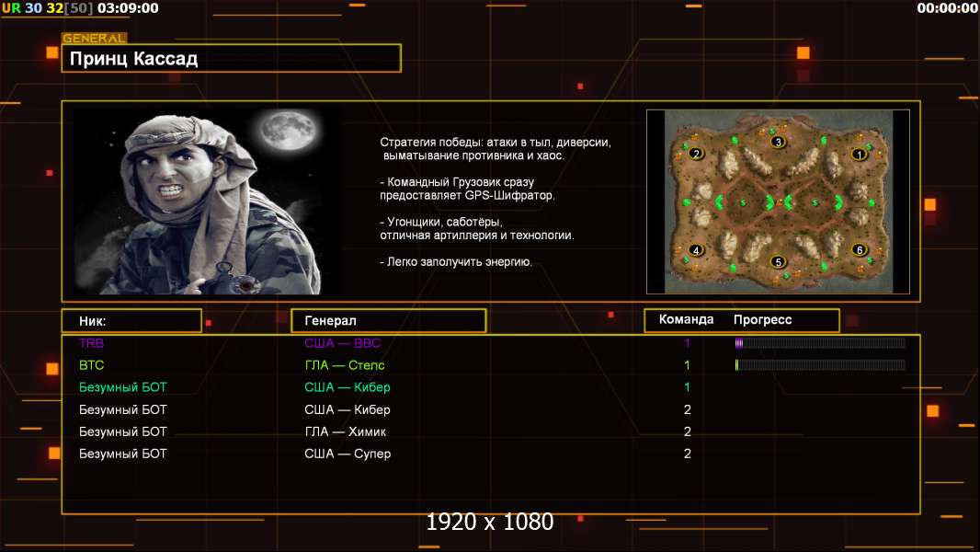Click the США — Супер general entry
The height and width of the screenshot is (552, 980).
tap(348, 454)
